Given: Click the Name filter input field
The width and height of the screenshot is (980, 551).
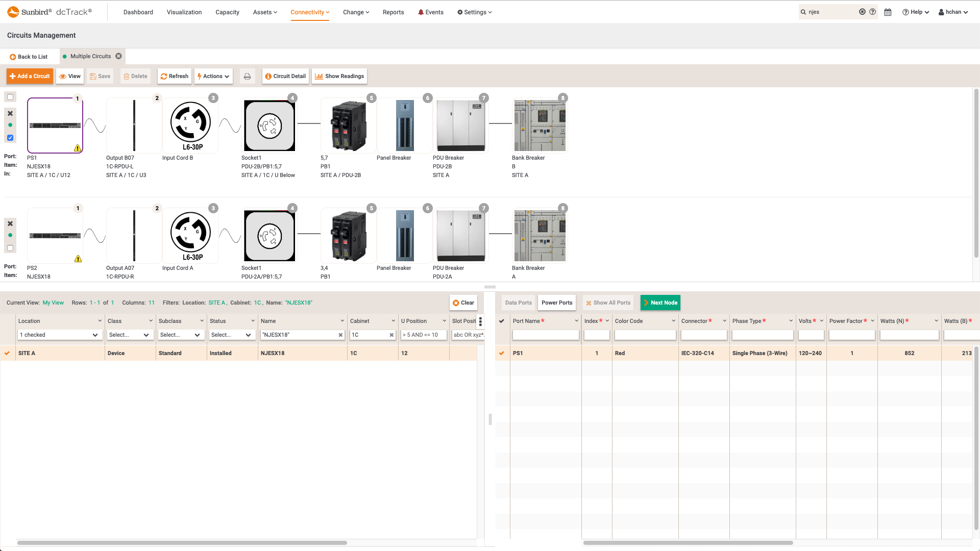Looking at the screenshot, I should coord(302,334).
